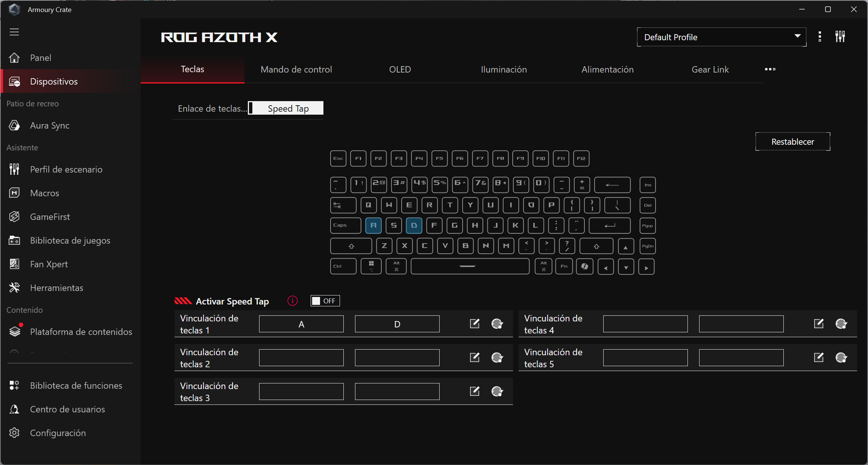This screenshot has width=868, height=465.
Task: Edit Vinculación de teclas 2 binding
Action: pos(475,357)
